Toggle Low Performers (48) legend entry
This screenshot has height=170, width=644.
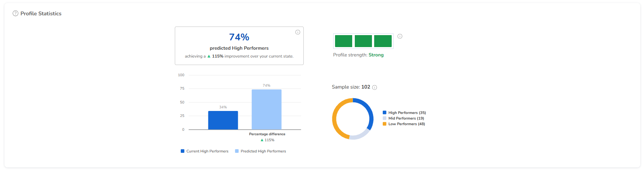click(404, 124)
